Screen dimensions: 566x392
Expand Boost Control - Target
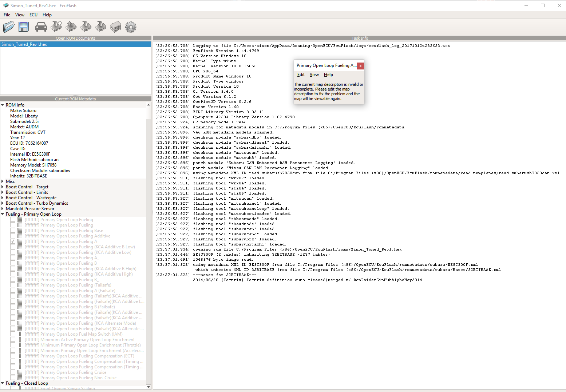point(3,187)
